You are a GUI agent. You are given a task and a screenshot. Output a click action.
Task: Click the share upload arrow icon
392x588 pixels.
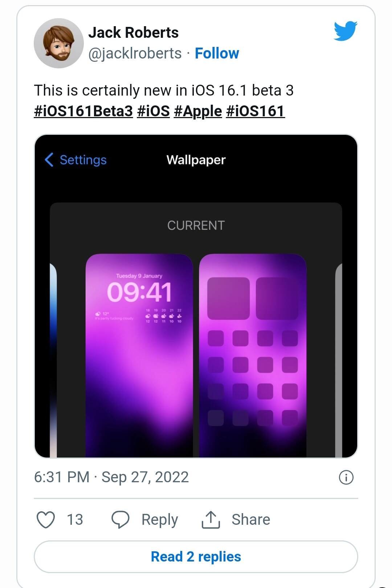(211, 520)
